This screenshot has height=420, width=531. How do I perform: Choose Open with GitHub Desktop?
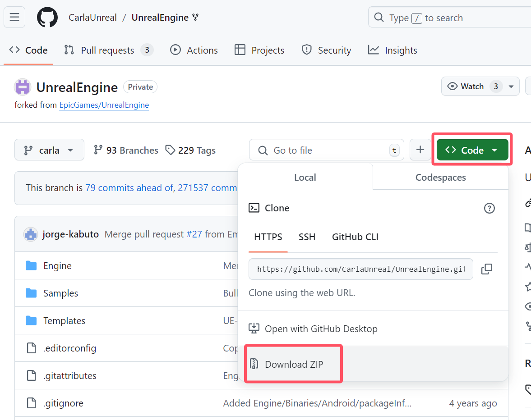click(x=321, y=329)
